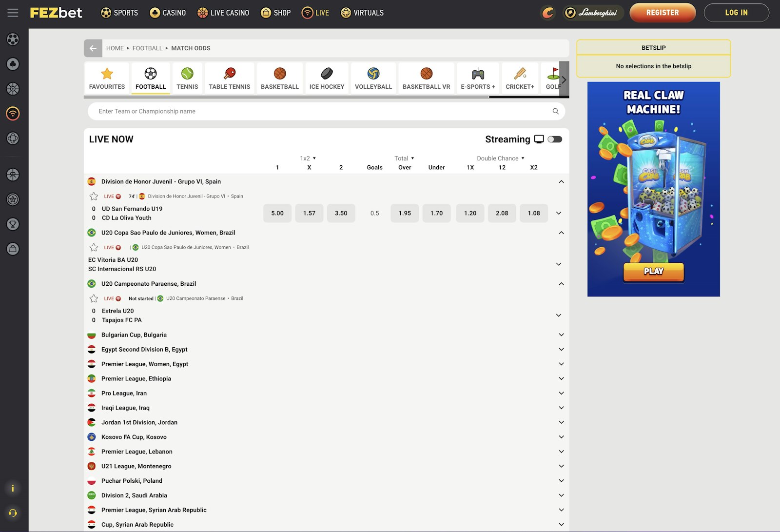Open the Double Chance market dropdown
780x532 pixels.
(x=501, y=158)
